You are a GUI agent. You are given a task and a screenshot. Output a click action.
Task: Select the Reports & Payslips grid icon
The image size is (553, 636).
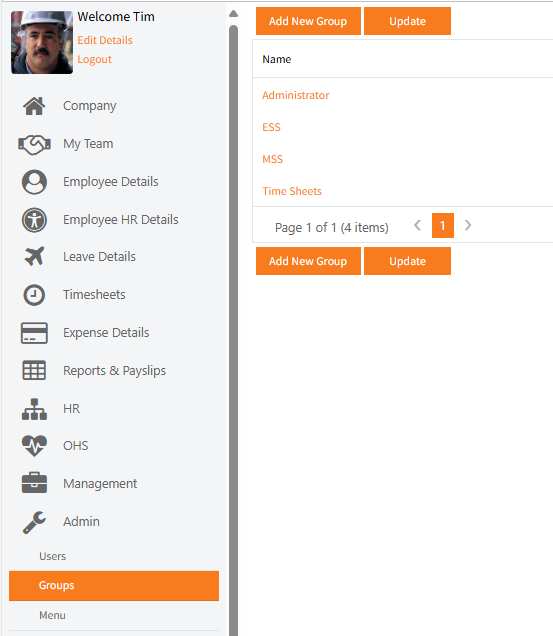click(34, 370)
